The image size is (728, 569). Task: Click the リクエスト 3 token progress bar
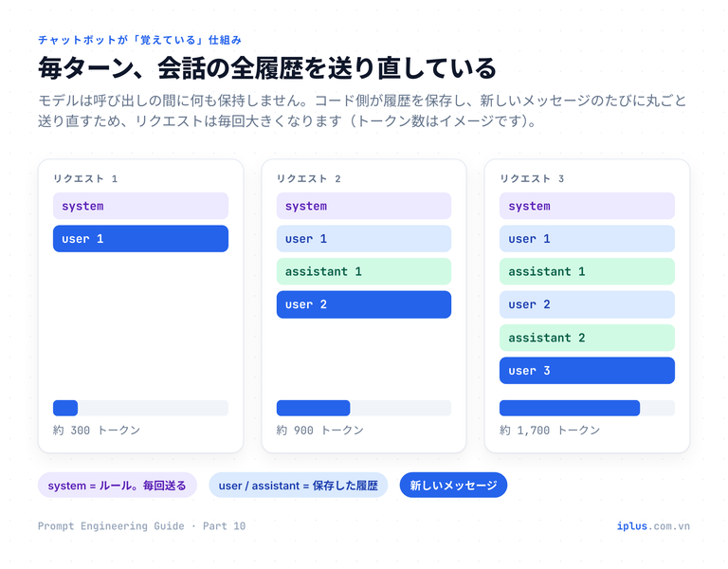[x=588, y=408]
